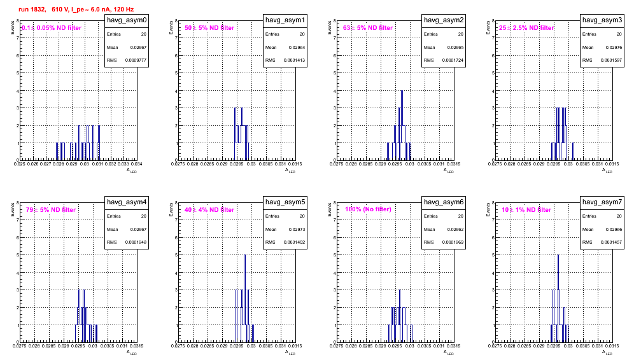Viewport: 634px width, 364px height.
Task: Select the '0.1 ± 0.05% ND filter' label
Action: point(52,28)
